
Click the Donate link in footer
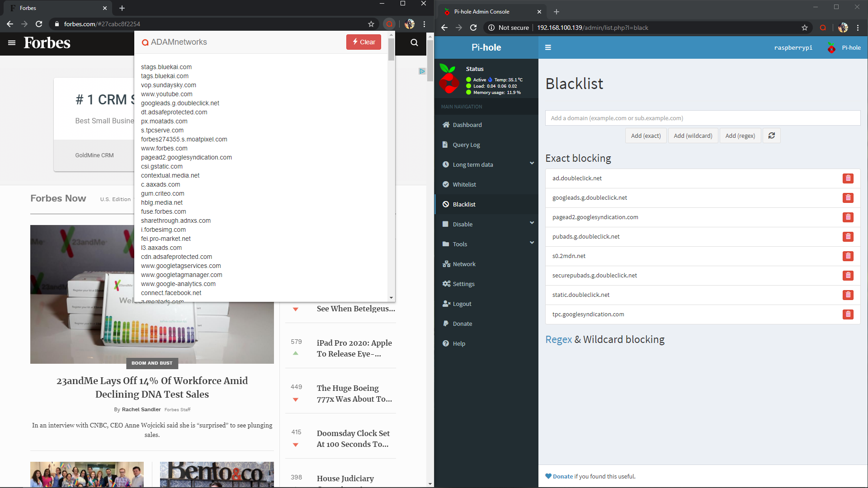562,476
